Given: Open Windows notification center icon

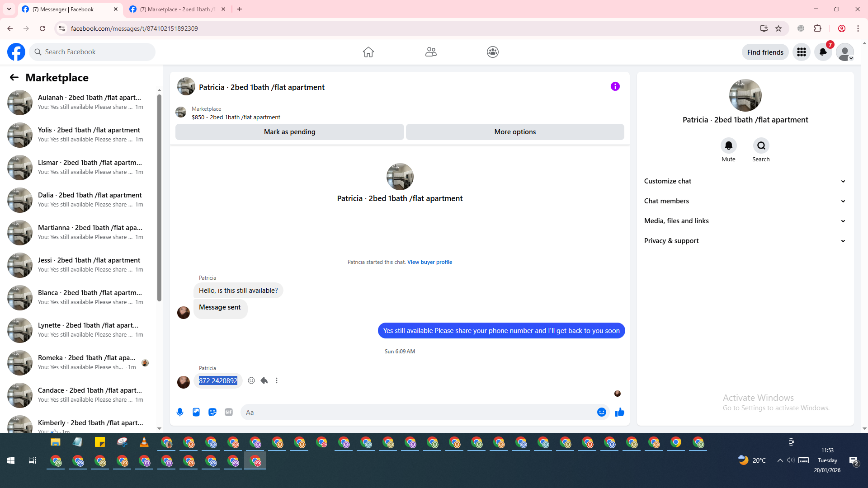Looking at the screenshot, I should [x=854, y=460].
